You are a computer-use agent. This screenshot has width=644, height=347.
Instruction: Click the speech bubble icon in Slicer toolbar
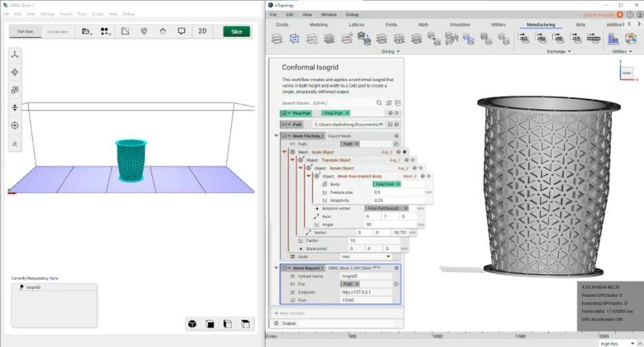(x=182, y=31)
